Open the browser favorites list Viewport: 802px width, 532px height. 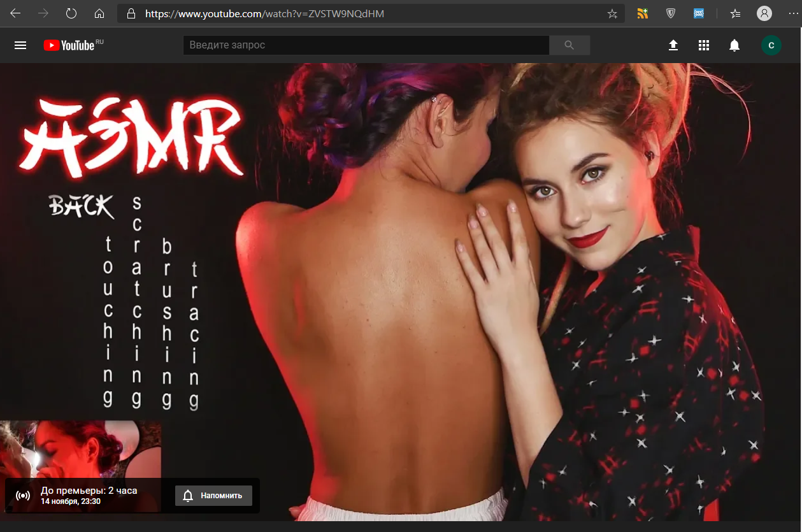[736, 13]
